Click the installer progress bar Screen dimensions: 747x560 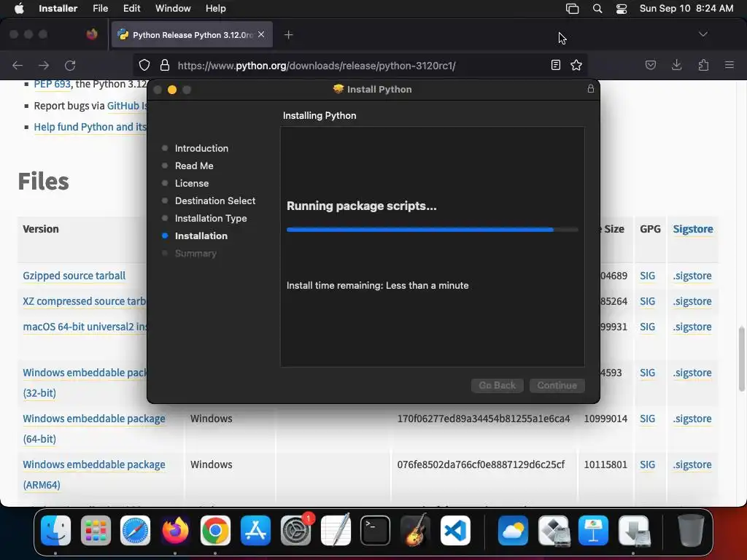pos(433,230)
